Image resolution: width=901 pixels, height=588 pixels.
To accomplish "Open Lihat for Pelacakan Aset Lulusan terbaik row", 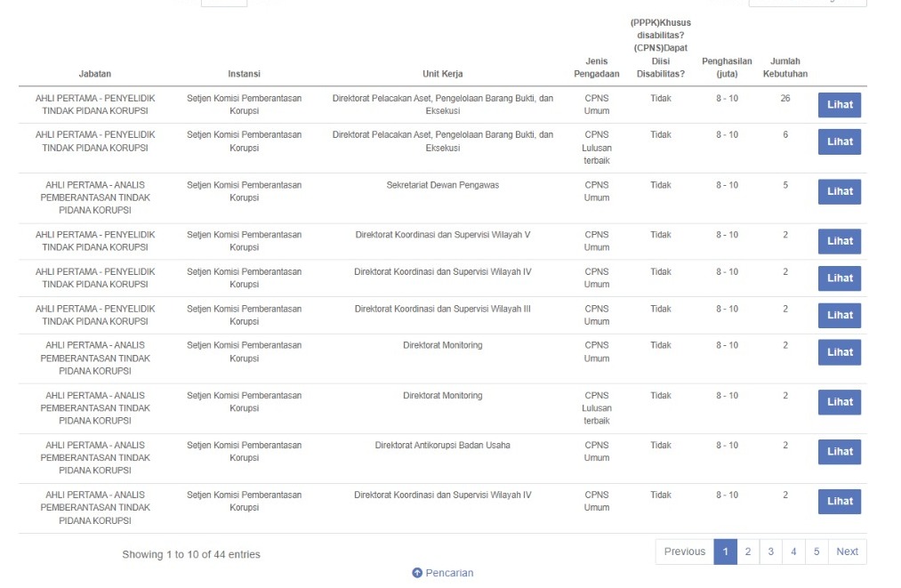I will click(x=840, y=141).
